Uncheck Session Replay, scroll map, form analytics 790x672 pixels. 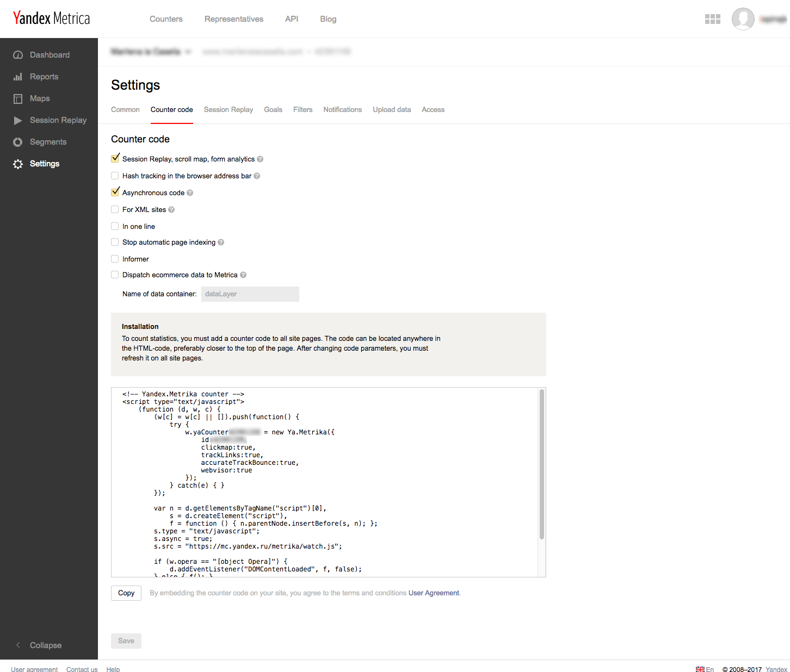(115, 159)
